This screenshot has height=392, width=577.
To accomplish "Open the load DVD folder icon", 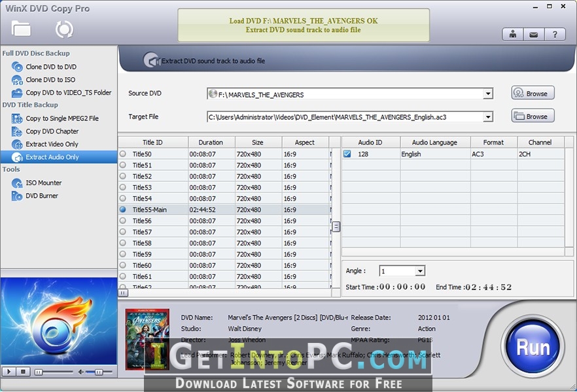I will coord(21,28).
